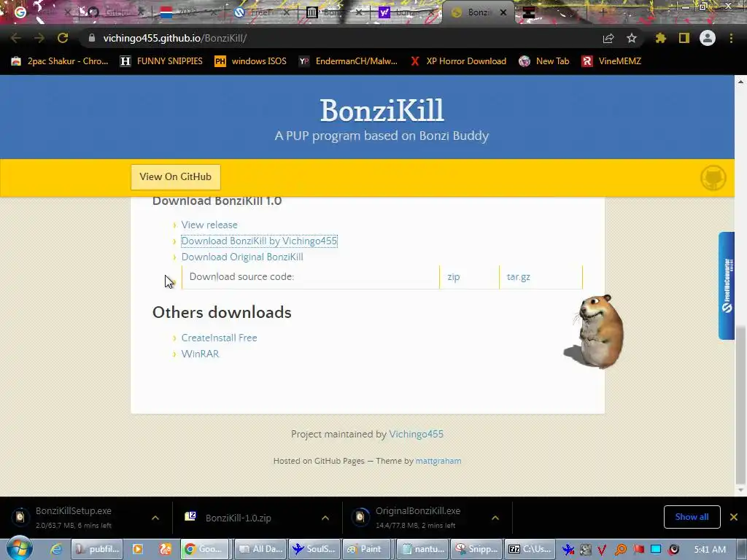Open the pubfil... taskbar window
The height and width of the screenshot is (560, 747).
pyautogui.click(x=98, y=549)
